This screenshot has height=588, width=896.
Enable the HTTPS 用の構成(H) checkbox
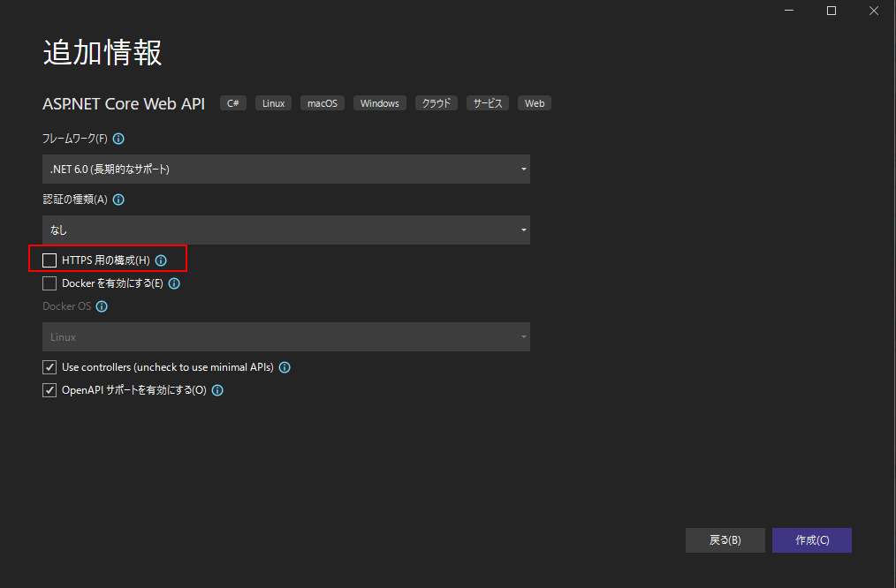[x=49, y=260]
